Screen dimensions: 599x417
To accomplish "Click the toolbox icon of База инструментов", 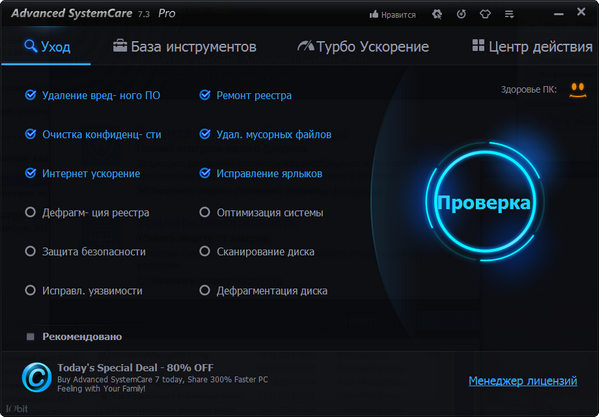I will point(120,46).
